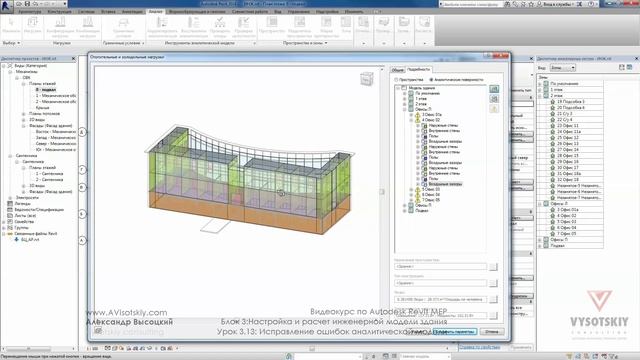Click the search keyword field in title bar
This screenshot has width=640, height=360.
[471, 4]
